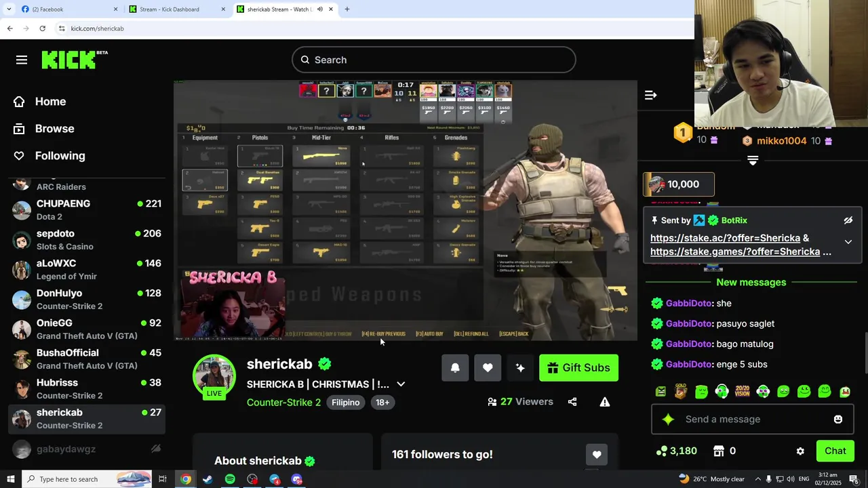Focus the Send a message box
Screen dimensions: 868x488
pyautogui.click(x=753, y=419)
